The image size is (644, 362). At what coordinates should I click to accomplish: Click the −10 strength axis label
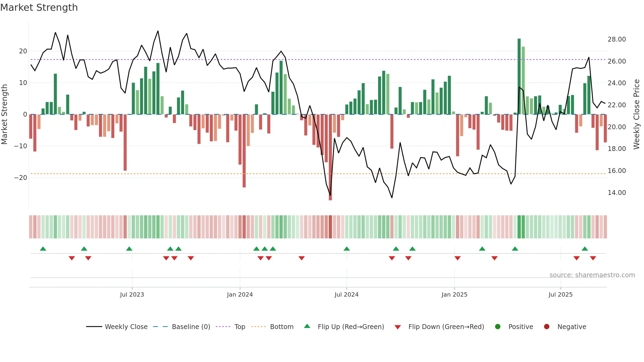click(x=21, y=146)
